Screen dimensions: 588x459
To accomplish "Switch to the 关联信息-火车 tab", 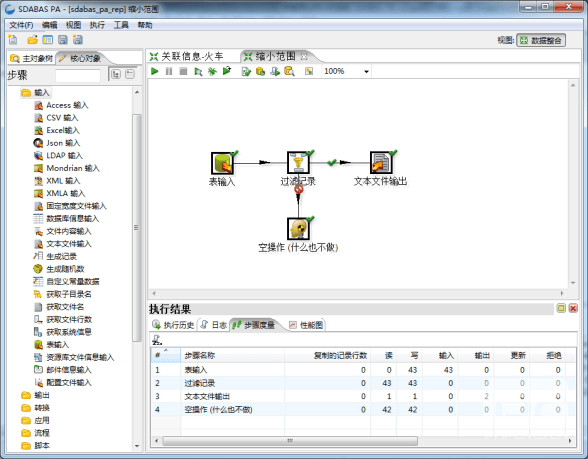I will click(x=187, y=57).
